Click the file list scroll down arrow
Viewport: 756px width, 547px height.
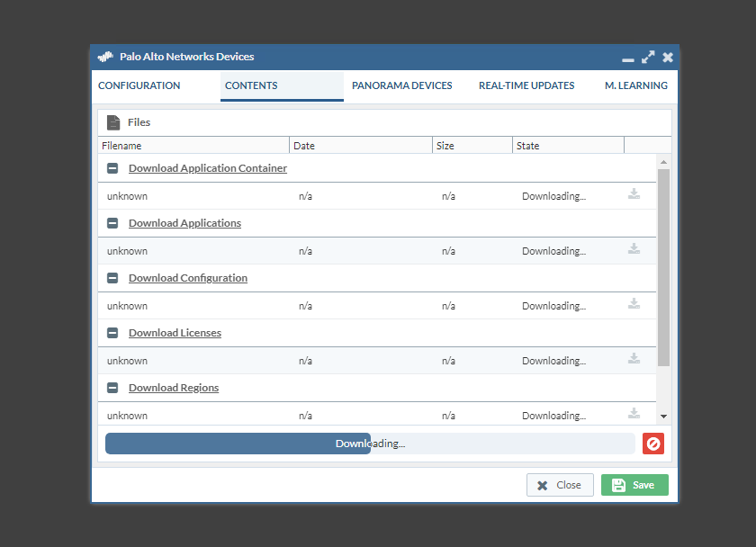(x=663, y=416)
